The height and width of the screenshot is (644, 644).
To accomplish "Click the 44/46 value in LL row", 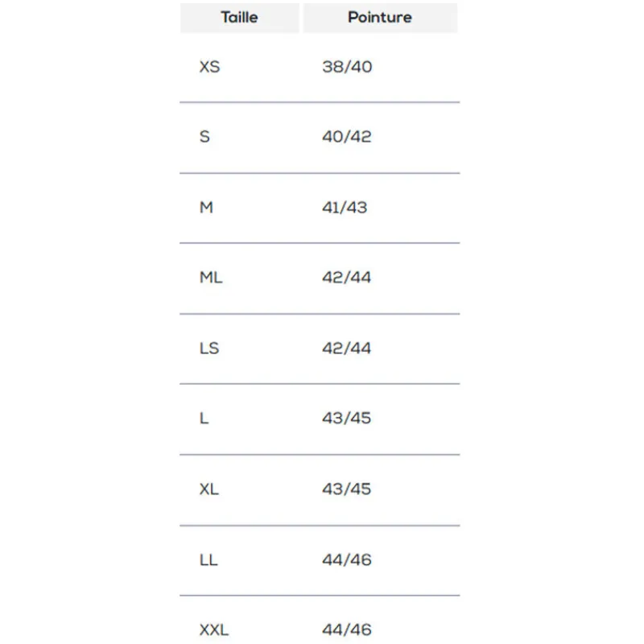I will (x=347, y=559).
